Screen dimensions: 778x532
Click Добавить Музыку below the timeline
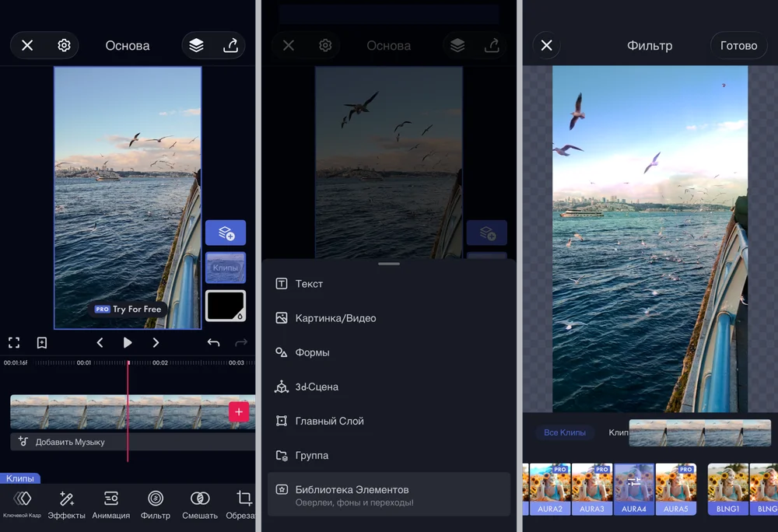[x=70, y=442]
